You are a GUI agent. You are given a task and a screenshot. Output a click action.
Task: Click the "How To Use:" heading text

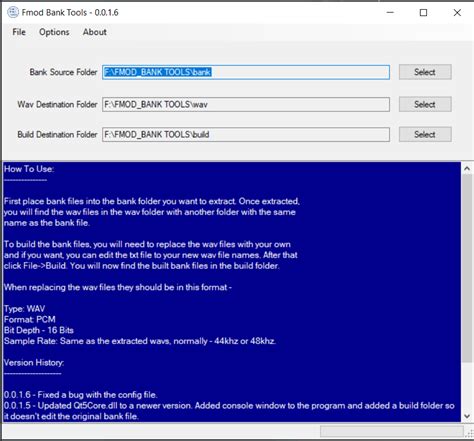pos(29,169)
